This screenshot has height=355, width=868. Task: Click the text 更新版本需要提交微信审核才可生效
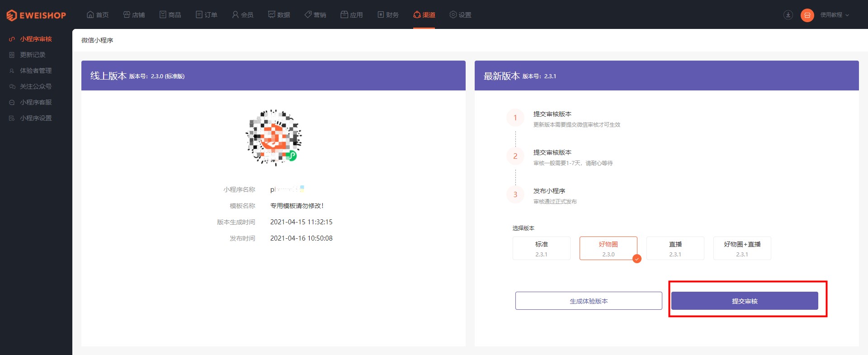click(577, 125)
